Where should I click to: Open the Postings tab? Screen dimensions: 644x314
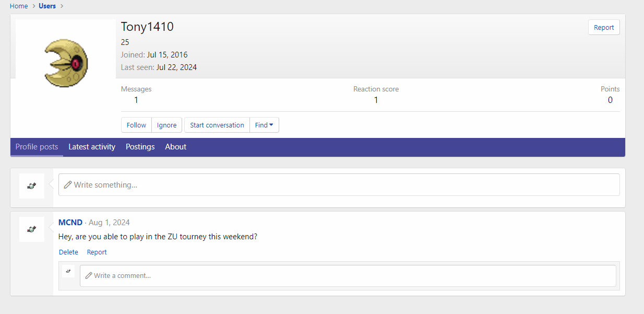(x=140, y=147)
